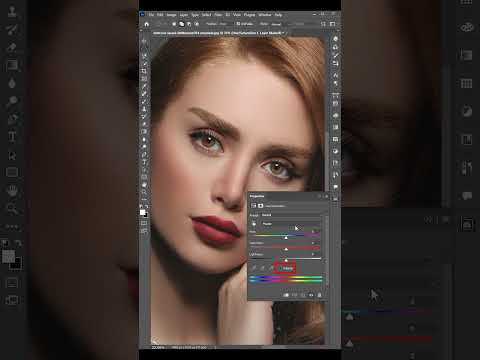
Task: Open the Window menu
Action: point(265,15)
